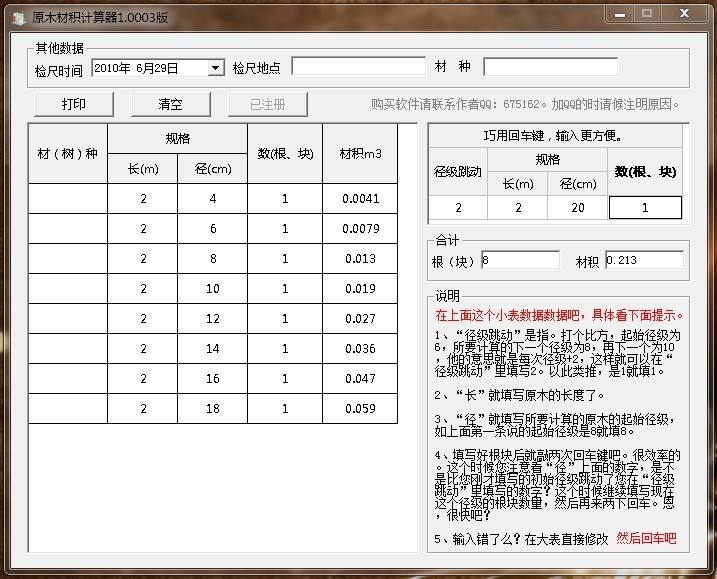Click empty 材种 cell in the 径 6 row

(x=68, y=229)
